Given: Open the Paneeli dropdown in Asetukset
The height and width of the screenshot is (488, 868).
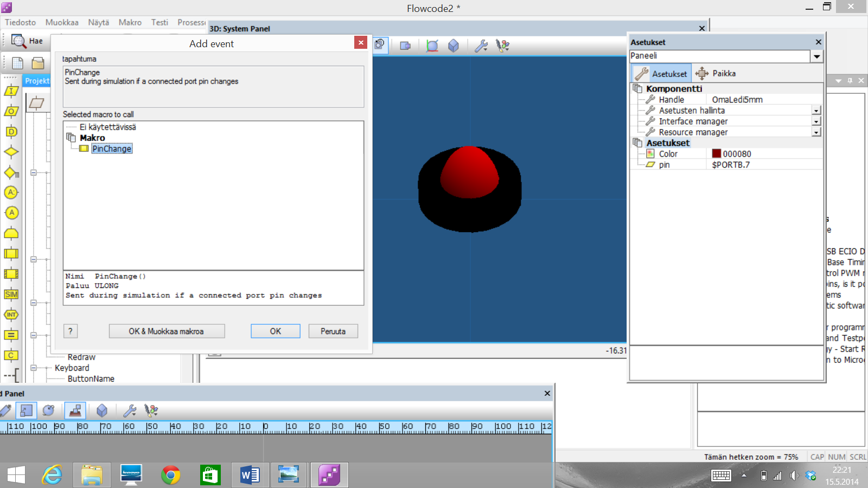Looking at the screenshot, I should pyautogui.click(x=816, y=56).
